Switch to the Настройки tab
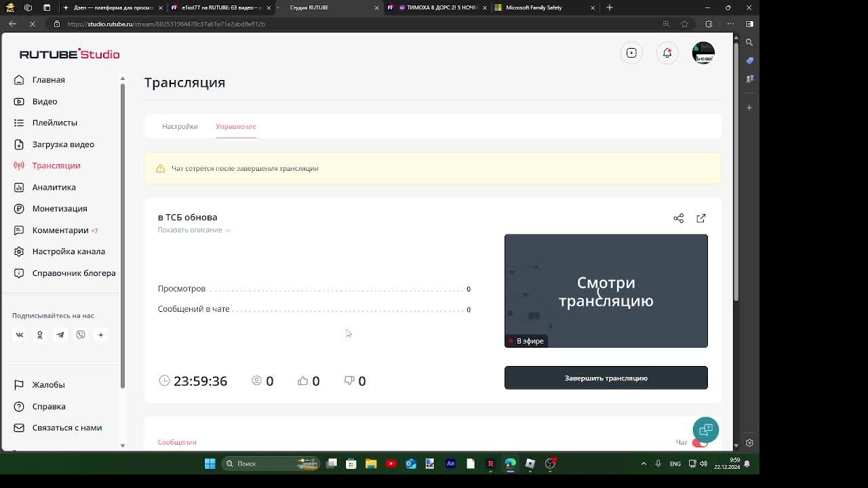Image resolution: width=868 pixels, height=488 pixels. (x=180, y=126)
